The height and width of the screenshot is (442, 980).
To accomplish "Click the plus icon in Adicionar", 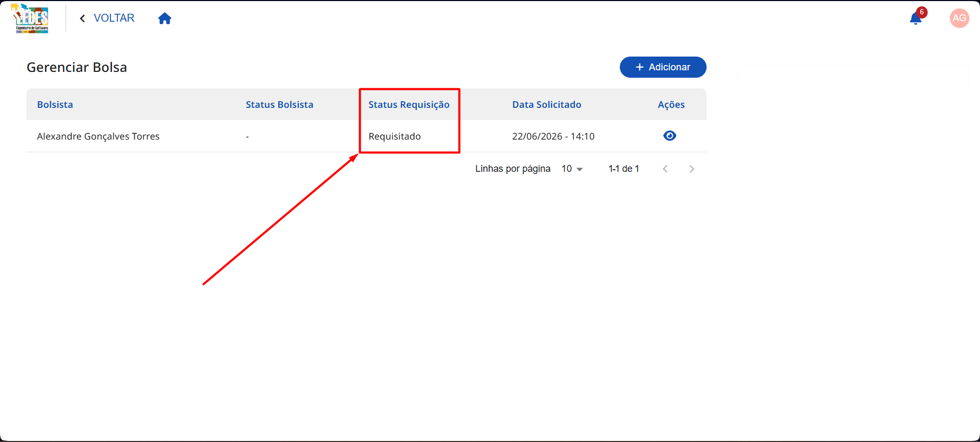I will [x=639, y=67].
